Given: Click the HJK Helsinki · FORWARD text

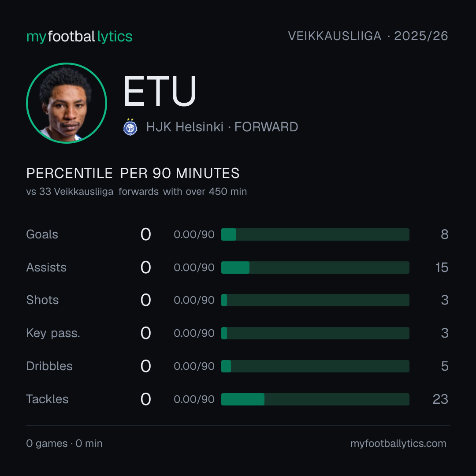Looking at the screenshot, I should click(x=222, y=127).
